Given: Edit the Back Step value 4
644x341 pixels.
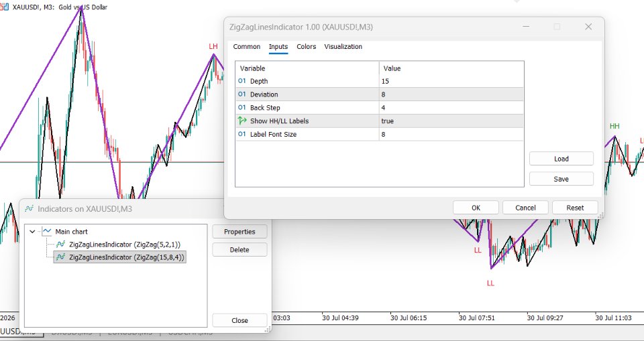Looking at the screenshot, I should click(x=451, y=108).
